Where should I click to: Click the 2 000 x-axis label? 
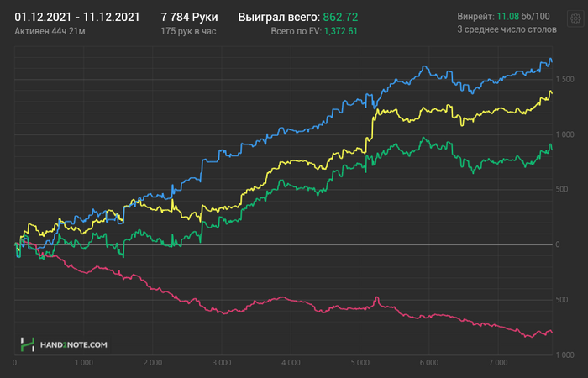pos(153,363)
